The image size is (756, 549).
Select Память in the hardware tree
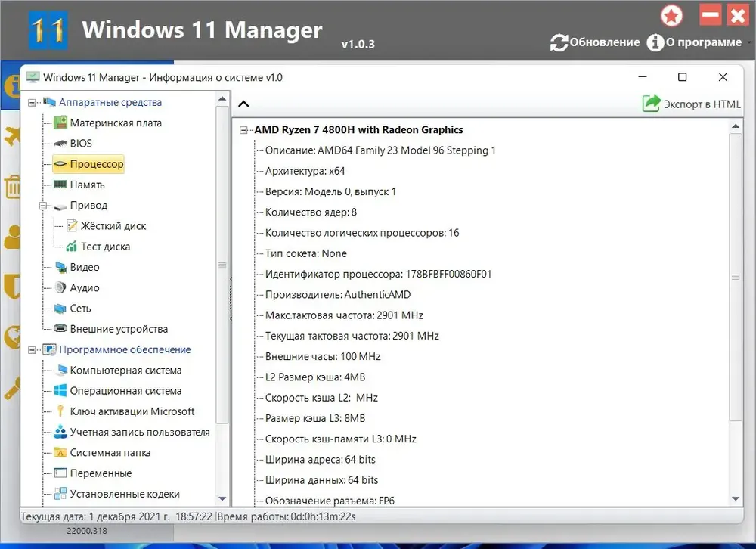click(87, 185)
